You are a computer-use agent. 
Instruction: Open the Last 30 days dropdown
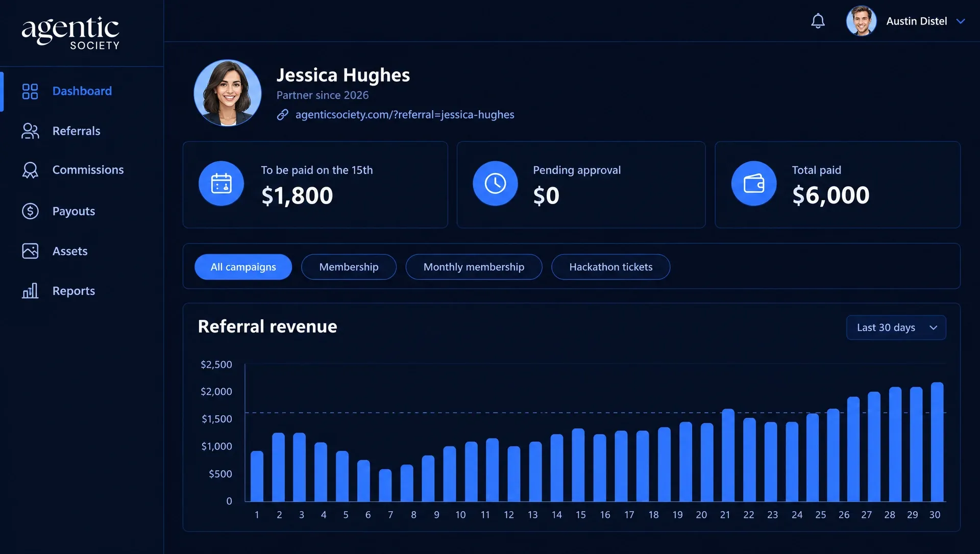(x=896, y=328)
